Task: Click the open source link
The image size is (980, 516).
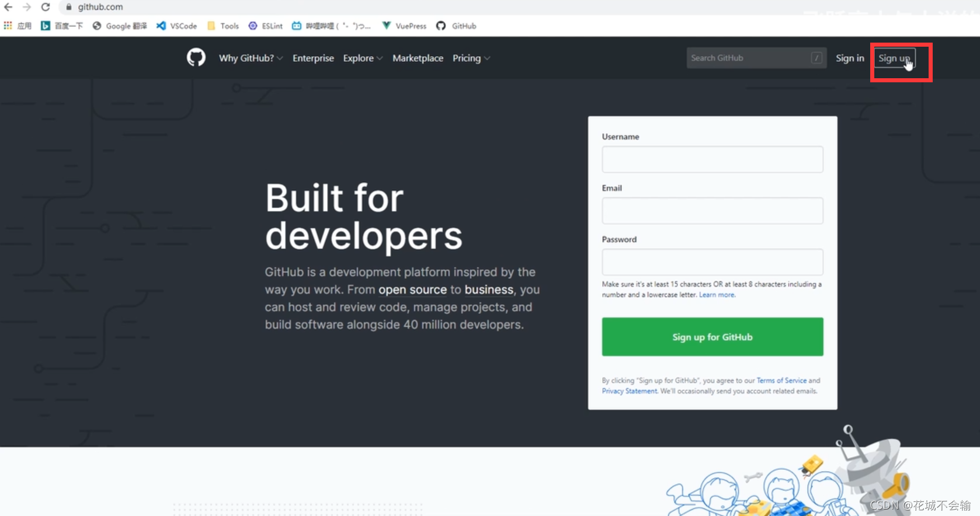Action: pyautogui.click(x=412, y=290)
